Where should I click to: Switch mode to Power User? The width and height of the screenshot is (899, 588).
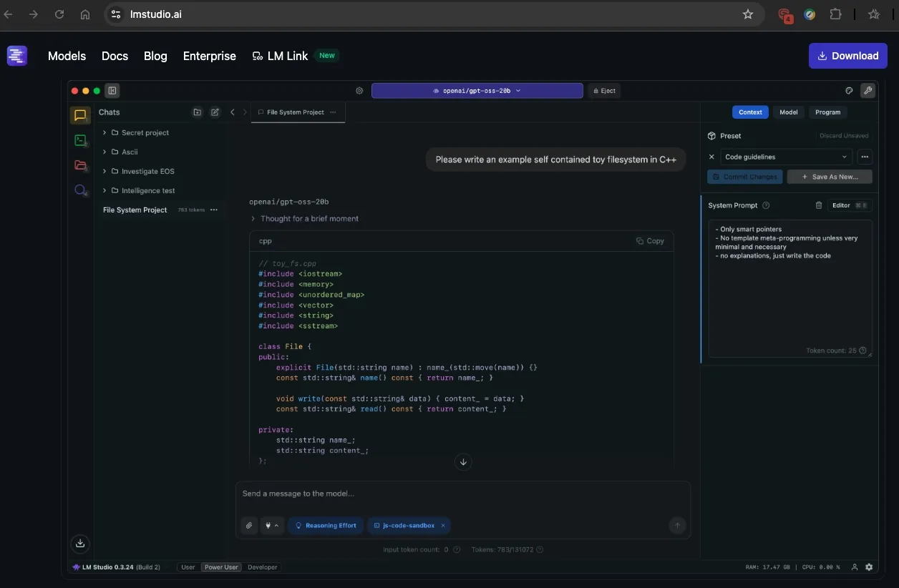click(221, 567)
